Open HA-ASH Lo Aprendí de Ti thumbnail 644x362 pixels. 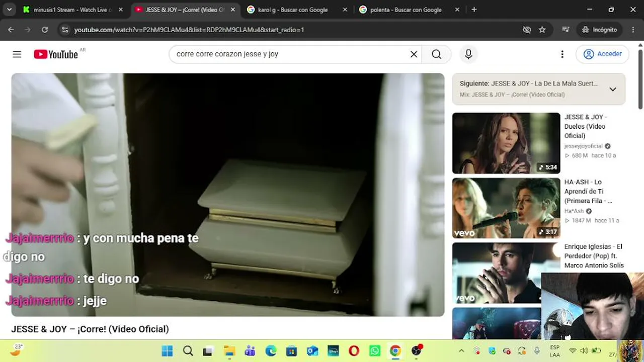506,208
